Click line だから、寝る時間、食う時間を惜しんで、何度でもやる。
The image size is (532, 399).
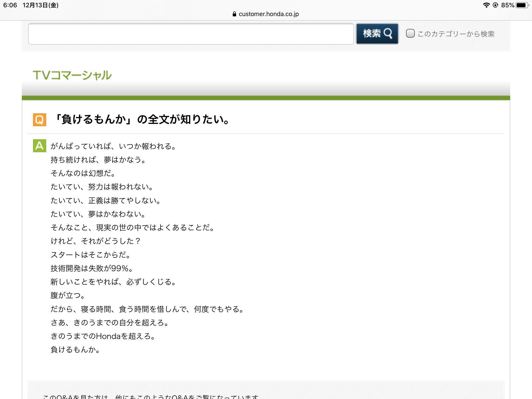point(148,309)
